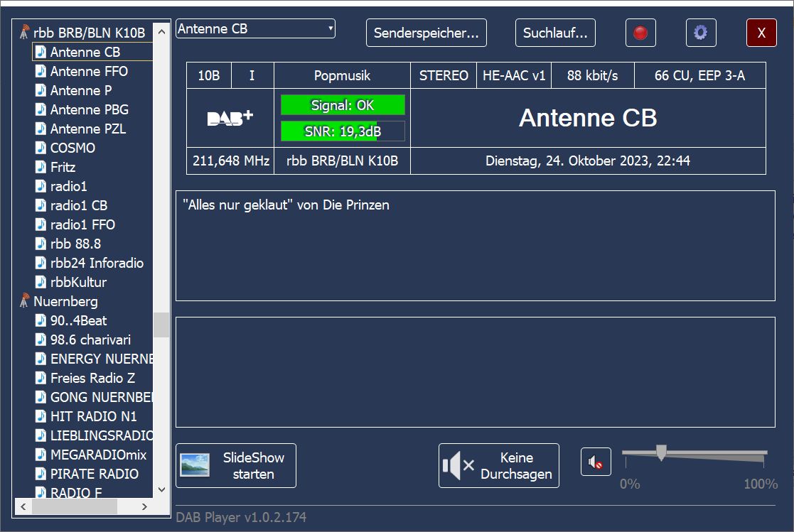Select RADIO F station at list bottom
The height and width of the screenshot is (532, 794).
click(x=76, y=492)
